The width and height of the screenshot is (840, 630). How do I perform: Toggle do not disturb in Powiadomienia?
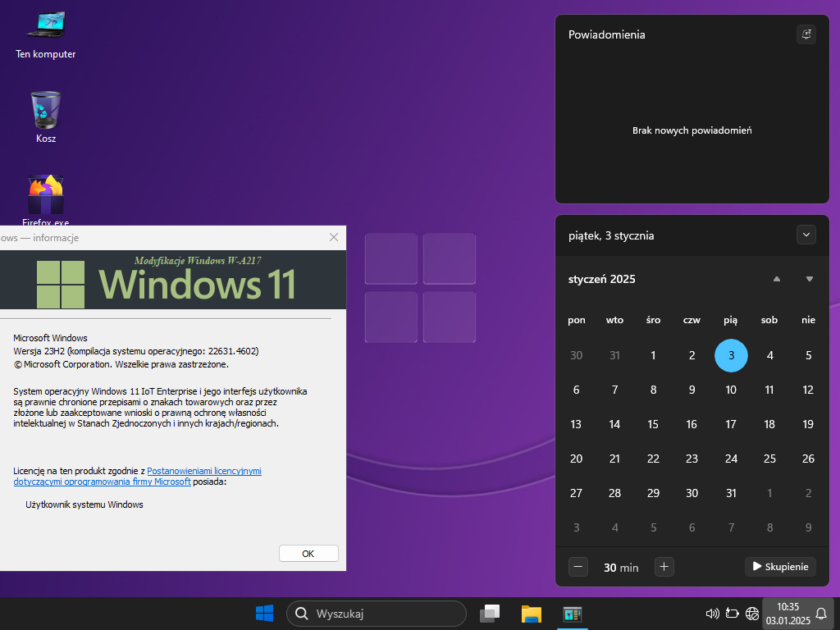click(x=806, y=34)
